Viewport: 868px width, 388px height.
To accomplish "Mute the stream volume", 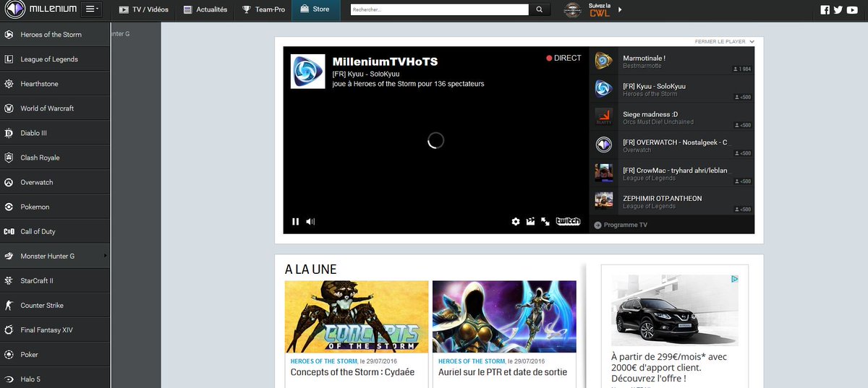I will click(x=310, y=222).
